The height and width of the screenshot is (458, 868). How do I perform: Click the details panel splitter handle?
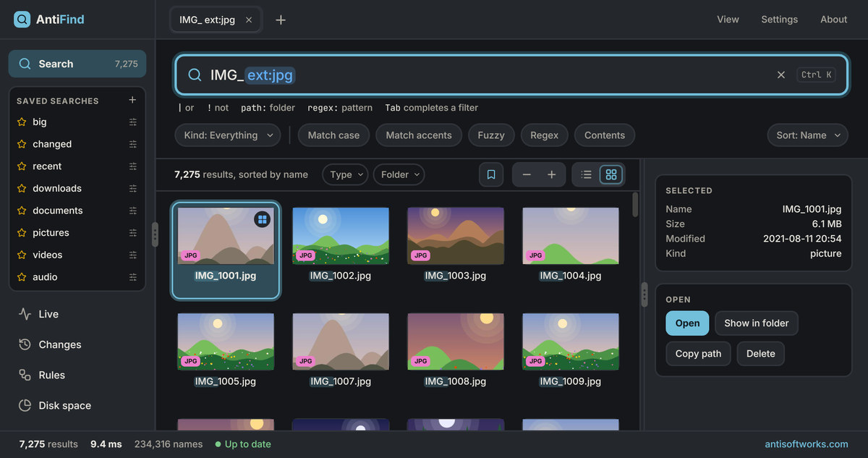click(644, 294)
